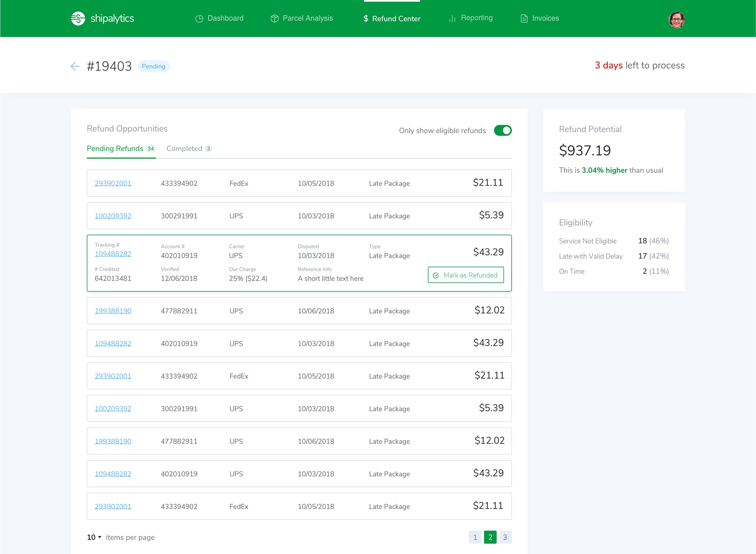
Task: Click the user profile avatar
Action: [x=677, y=19]
